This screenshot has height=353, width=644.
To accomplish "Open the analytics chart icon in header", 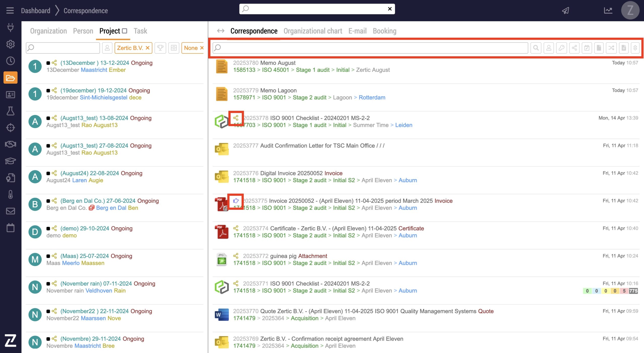I will pyautogui.click(x=608, y=11).
